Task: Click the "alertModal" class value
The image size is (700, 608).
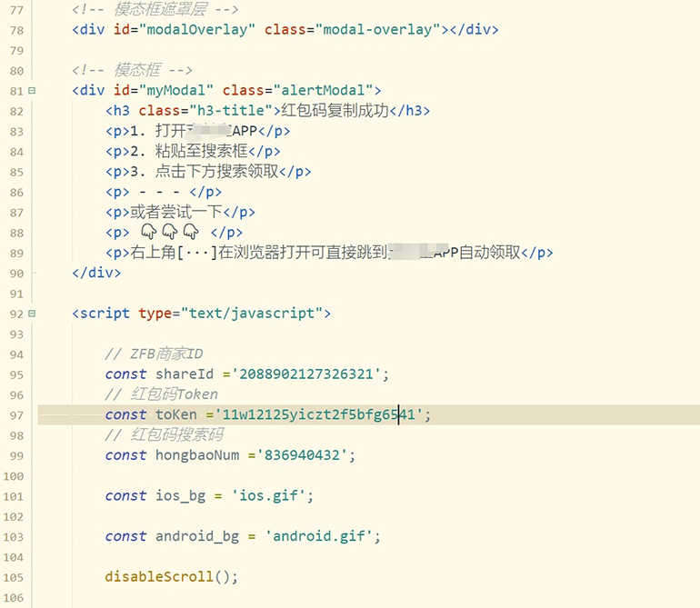Action: click(331, 91)
